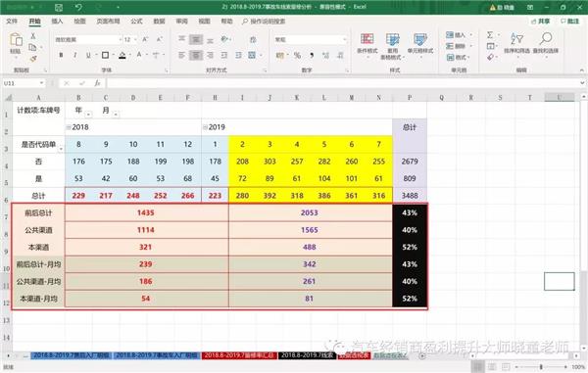Toggle Align Right
The height and width of the screenshot is (373, 588).
(210, 56)
